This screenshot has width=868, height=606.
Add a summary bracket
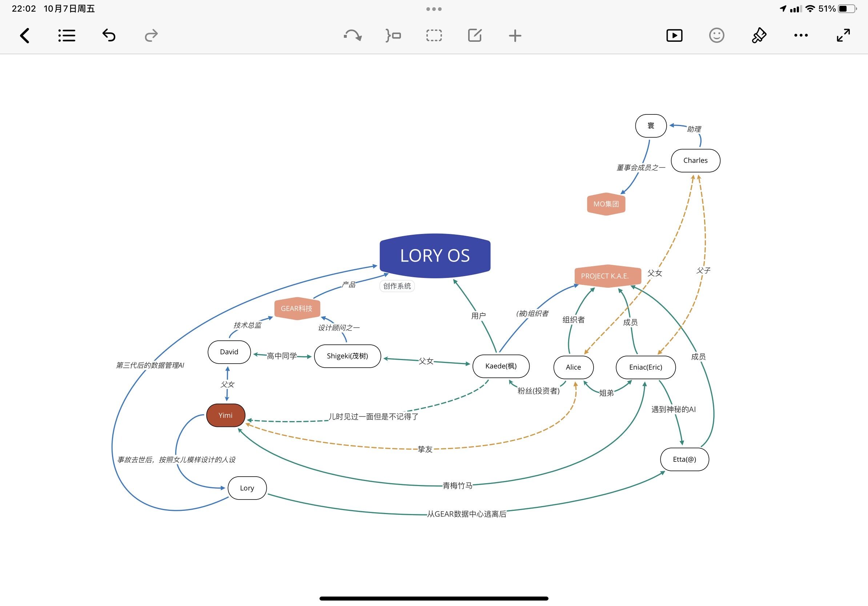click(393, 36)
